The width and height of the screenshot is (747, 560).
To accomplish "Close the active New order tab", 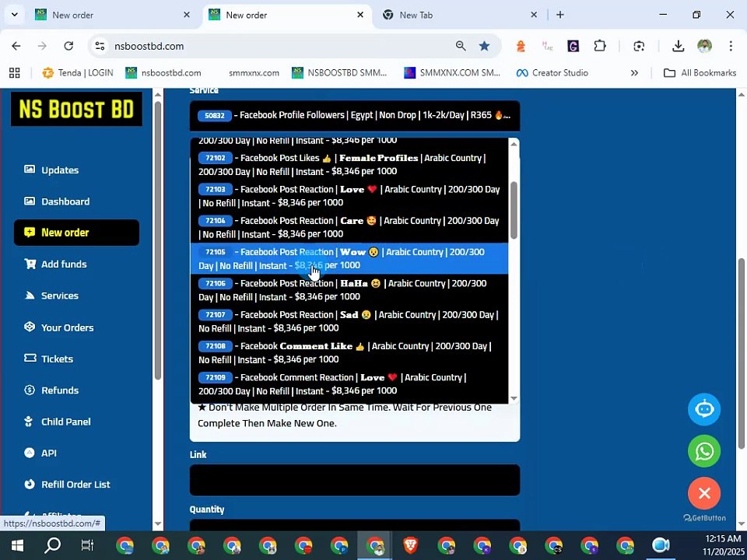I will click(x=360, y=15).
